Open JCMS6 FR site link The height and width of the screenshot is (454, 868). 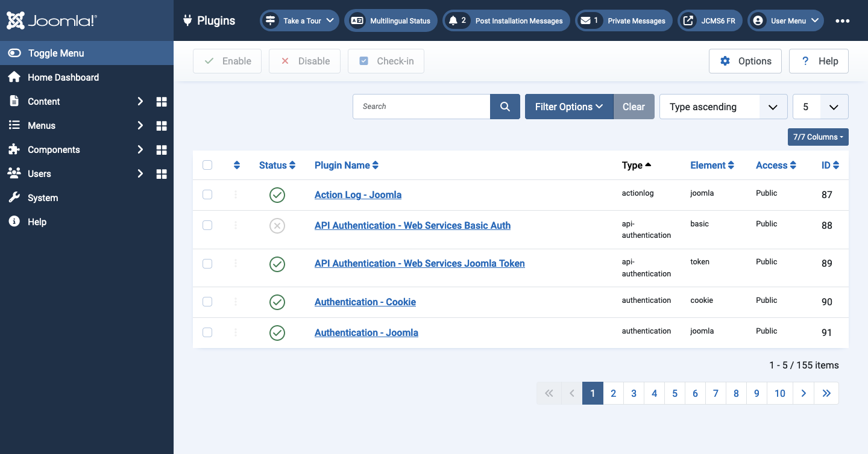click(x=710, y=20)
